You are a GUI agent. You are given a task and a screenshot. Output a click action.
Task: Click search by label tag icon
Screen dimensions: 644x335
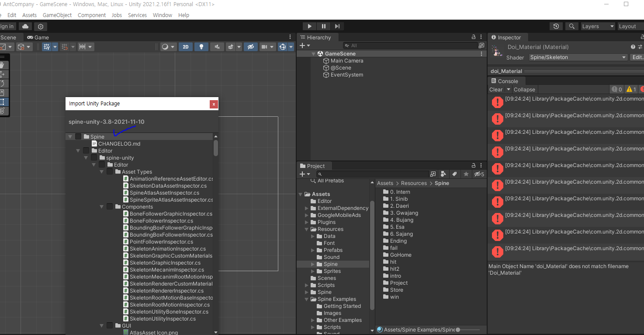click(x=454, y=174)
